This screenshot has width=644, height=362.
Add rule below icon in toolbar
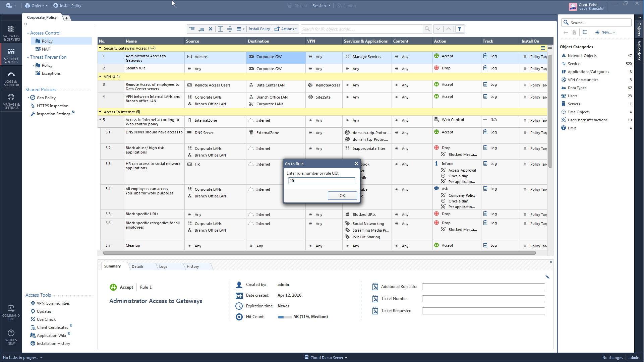pos(201,29)
